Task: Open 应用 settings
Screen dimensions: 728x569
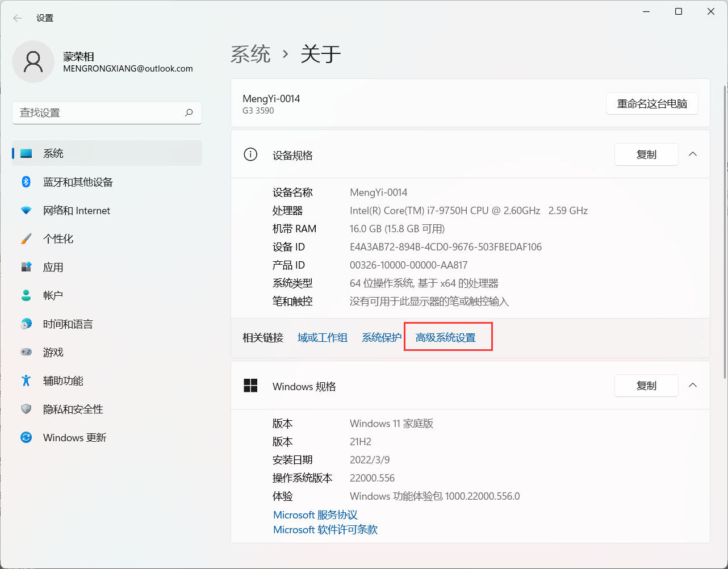Action: pyautogui.click(x=107, y=267)
